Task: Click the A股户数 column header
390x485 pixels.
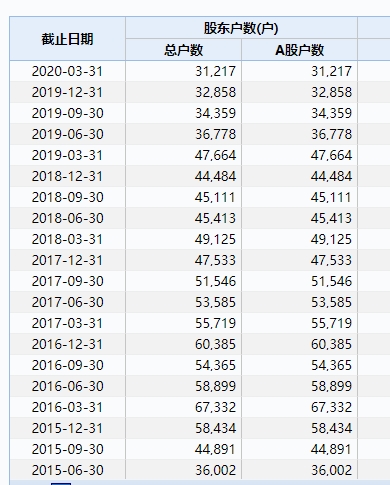Action: click(299, 50)
